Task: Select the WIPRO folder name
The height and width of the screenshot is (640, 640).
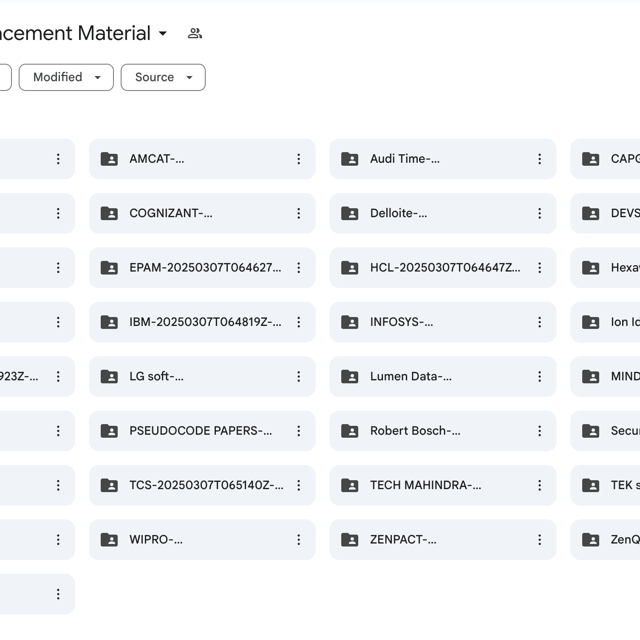Action: [156, 540]
